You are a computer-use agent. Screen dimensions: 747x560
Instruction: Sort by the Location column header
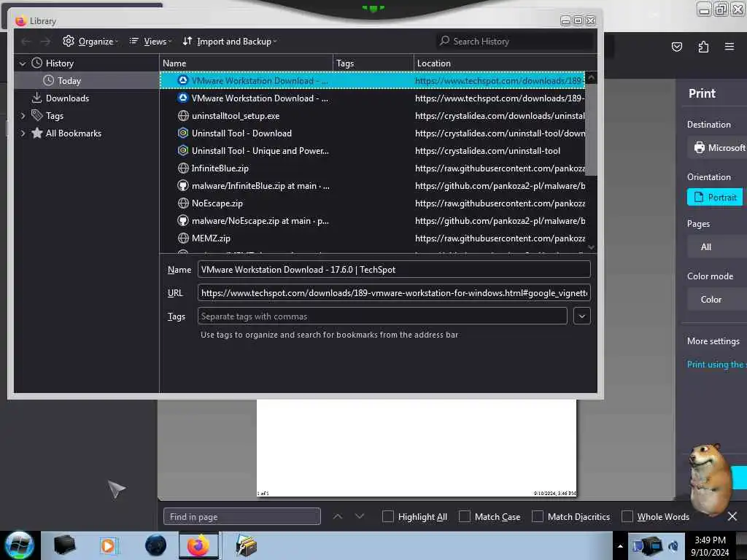(x=505, y=63)
